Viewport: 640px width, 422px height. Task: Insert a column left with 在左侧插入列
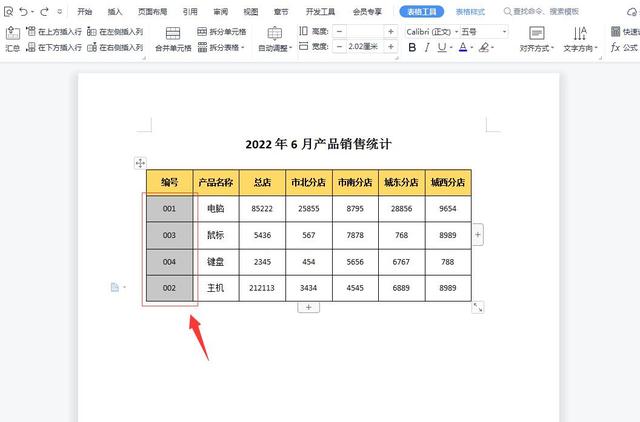(115, 31)
